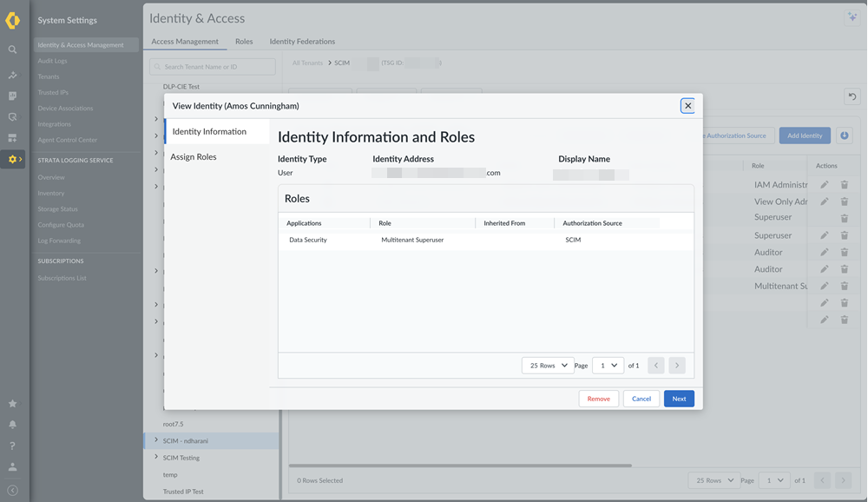
Task: Click the download icon beside Add Identity
Action: point(845,135)
